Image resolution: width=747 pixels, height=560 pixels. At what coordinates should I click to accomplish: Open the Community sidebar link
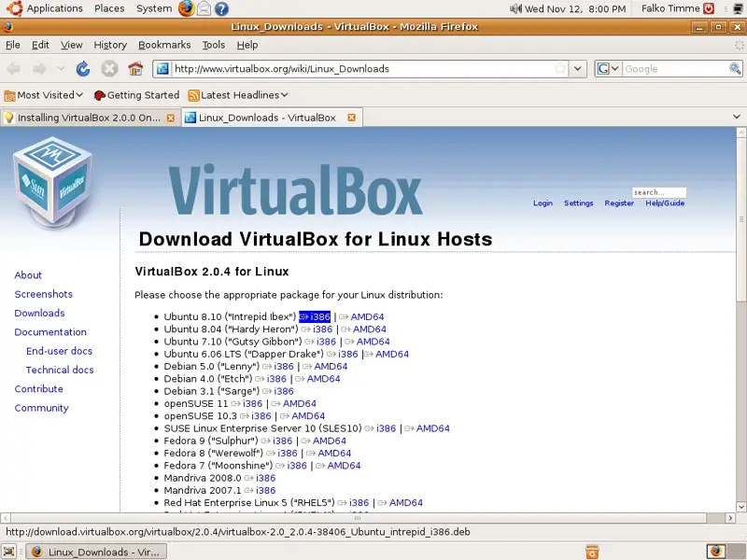(41, 408)
